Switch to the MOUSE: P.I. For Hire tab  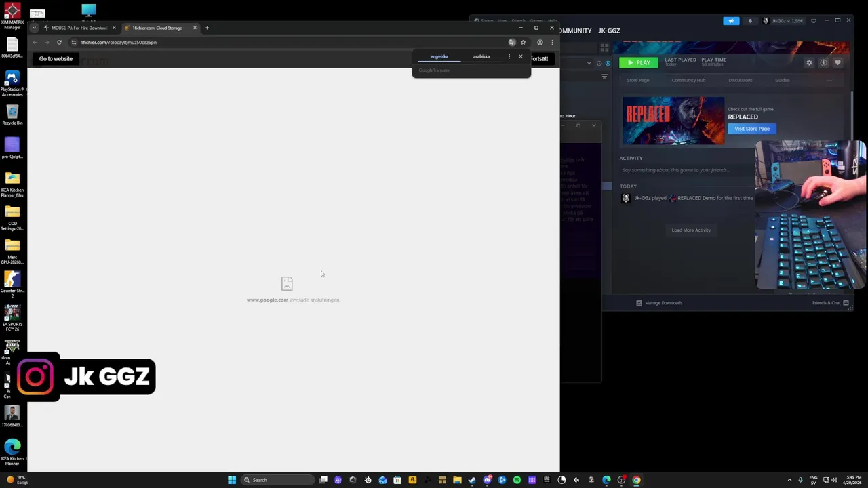[79, 28]
